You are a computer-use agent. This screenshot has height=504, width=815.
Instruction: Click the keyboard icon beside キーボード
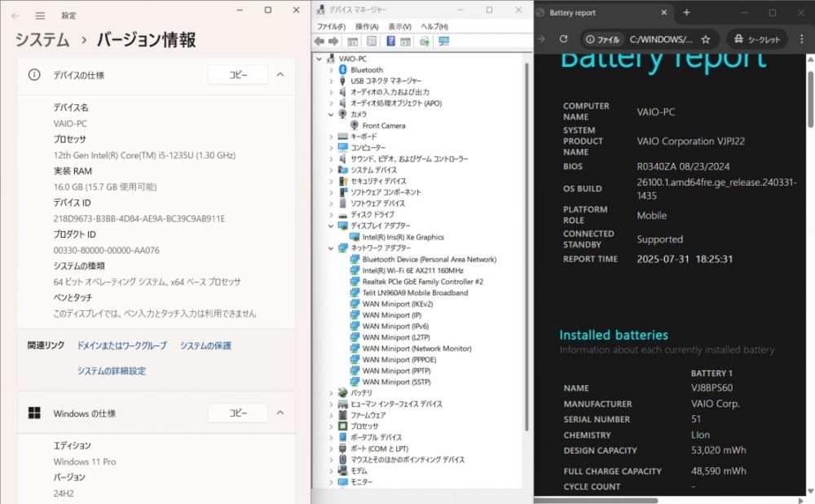(342, 137)
